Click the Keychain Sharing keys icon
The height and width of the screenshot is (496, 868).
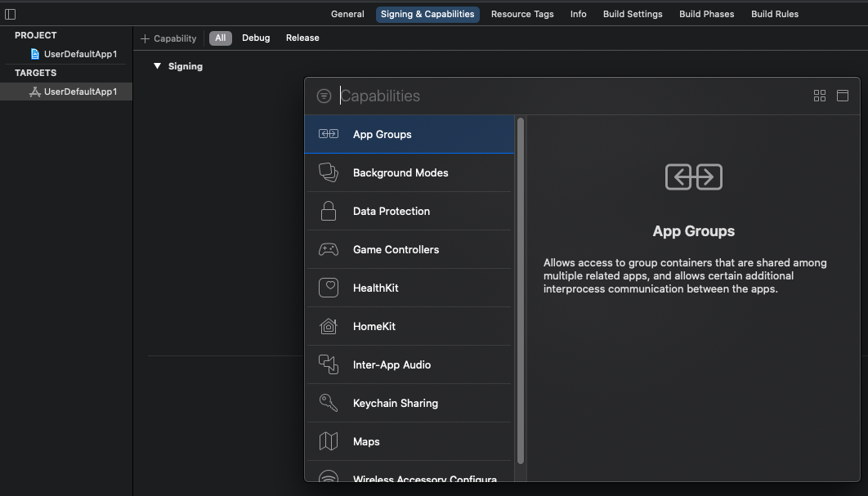pos(328,403)
